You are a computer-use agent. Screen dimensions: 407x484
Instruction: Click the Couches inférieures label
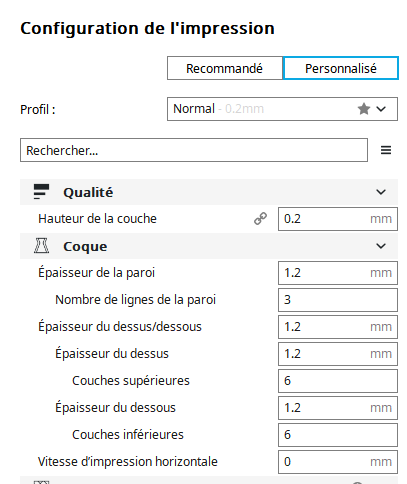(x=128, y=435)
